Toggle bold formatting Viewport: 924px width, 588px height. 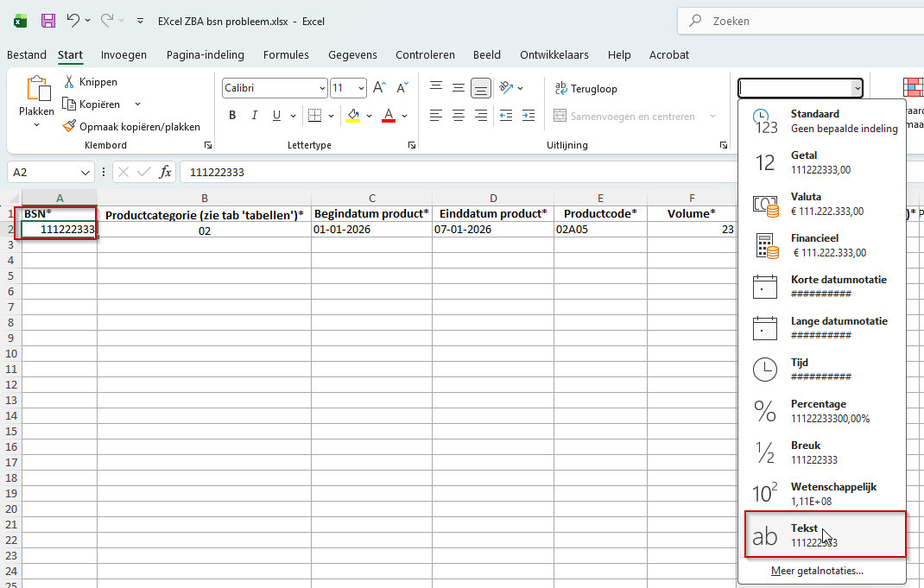coord(232,116)
